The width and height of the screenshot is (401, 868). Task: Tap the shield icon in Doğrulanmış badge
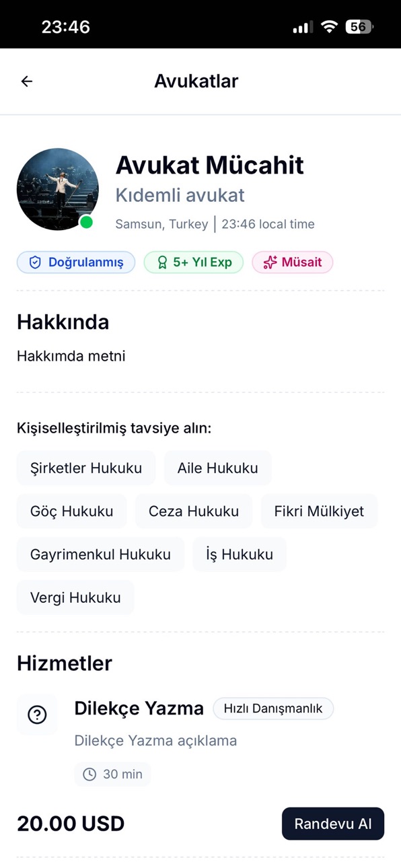pos(35,262)
